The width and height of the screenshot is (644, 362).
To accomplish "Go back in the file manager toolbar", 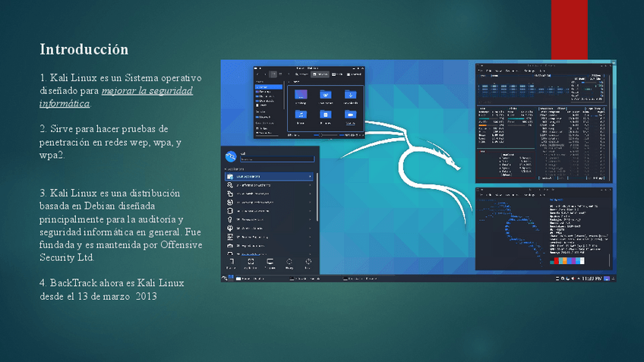I will (x=257, y=74).
